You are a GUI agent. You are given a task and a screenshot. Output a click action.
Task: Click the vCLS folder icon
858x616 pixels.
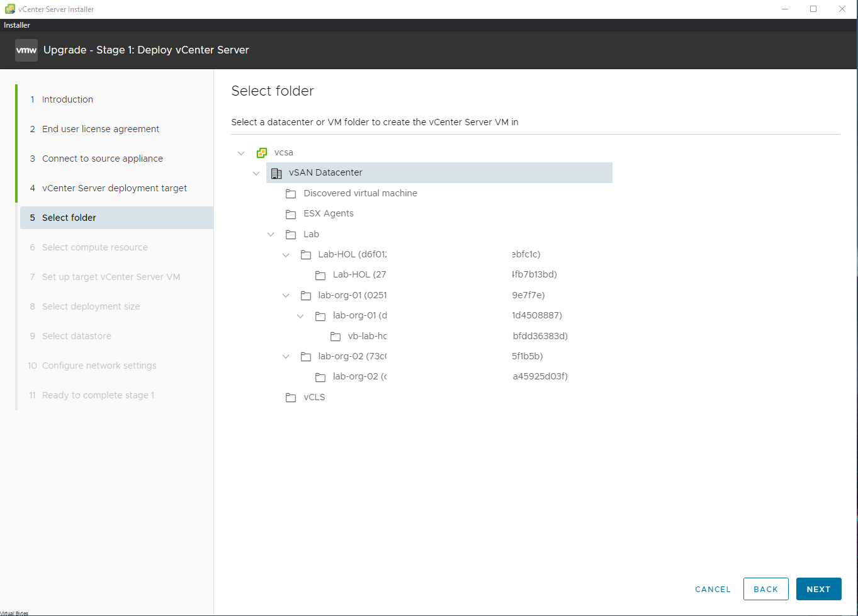tap(290, 397)
